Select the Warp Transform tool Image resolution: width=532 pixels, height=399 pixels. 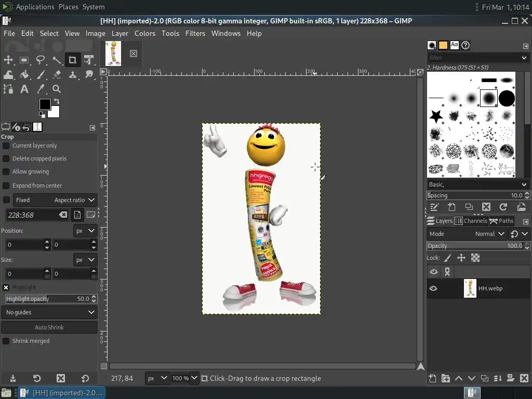tap(8, 75)
